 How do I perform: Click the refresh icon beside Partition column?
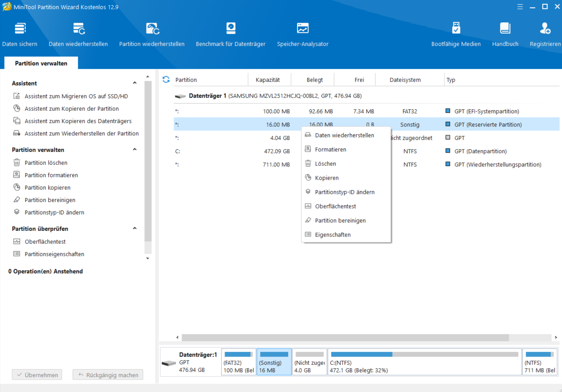coord(166,80)
